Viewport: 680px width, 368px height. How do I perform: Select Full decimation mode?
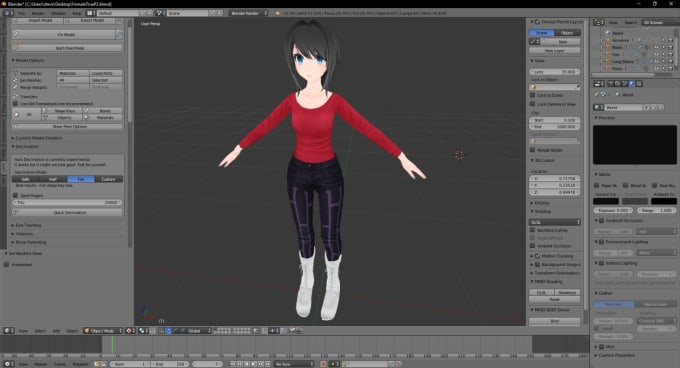coord(81,179)
